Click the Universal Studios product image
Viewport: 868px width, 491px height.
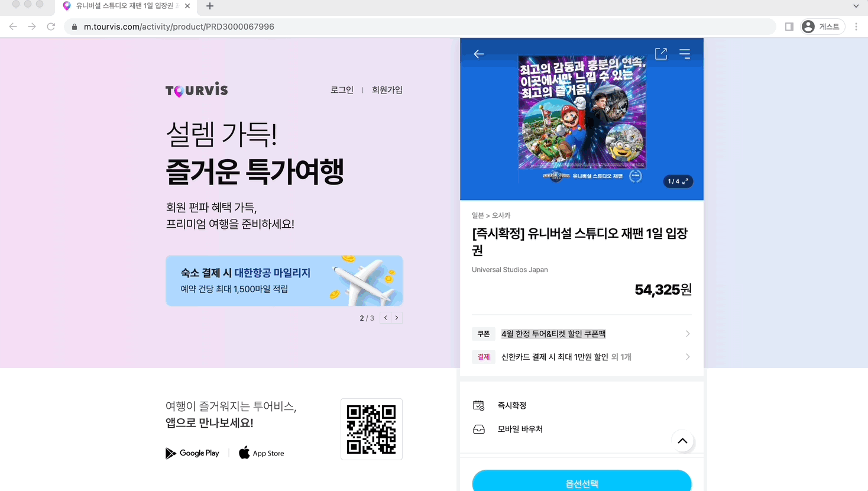582,119
